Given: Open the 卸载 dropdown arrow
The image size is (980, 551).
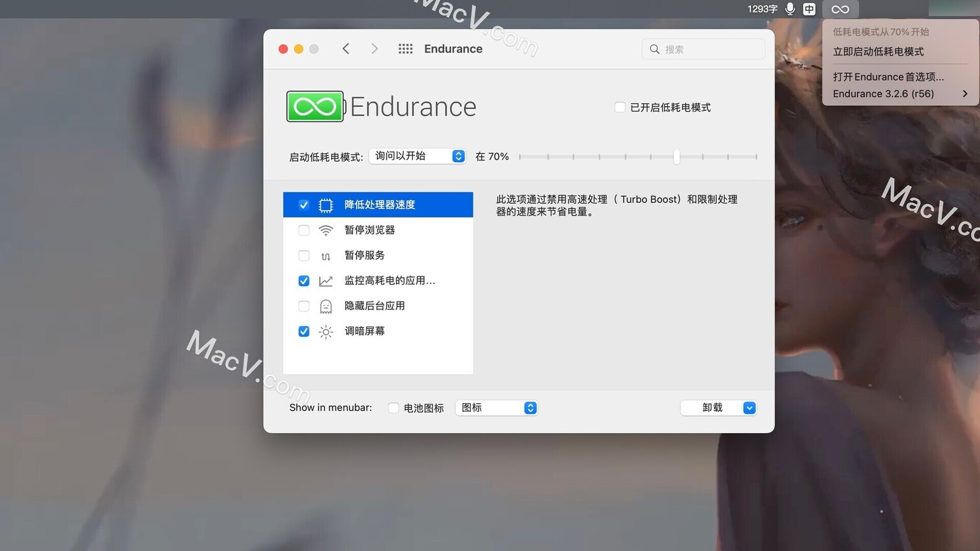Looking at the screenshot, I should pos(750,408).
